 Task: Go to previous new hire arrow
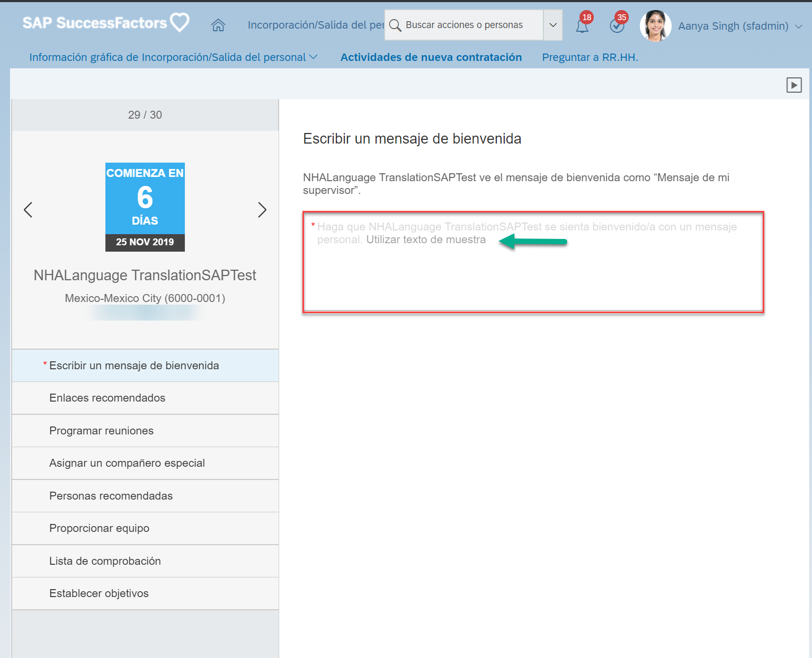[x=29, y=210]
